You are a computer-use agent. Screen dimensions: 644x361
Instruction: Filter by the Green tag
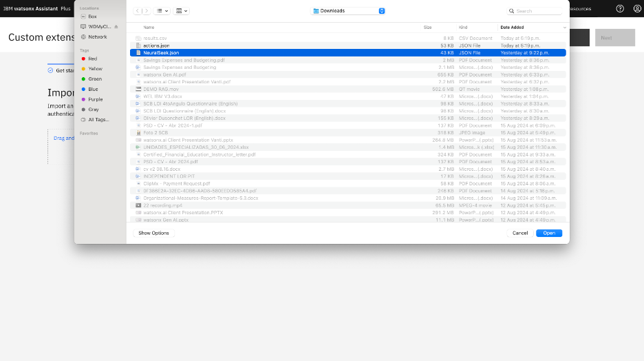pyautogui.click(x=94, y=79)
